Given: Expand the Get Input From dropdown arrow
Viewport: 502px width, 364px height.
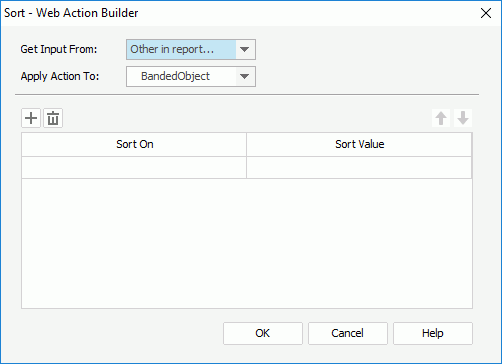Looking at the screenshot, I should pos(245,49).
